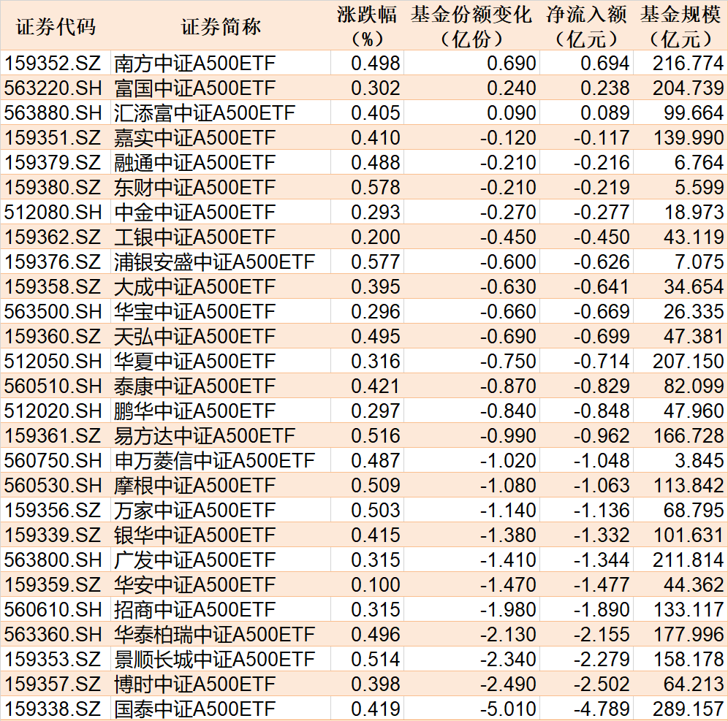Select the 证券代码 column header
Viewport: 728px width, 721px height.
56,27
